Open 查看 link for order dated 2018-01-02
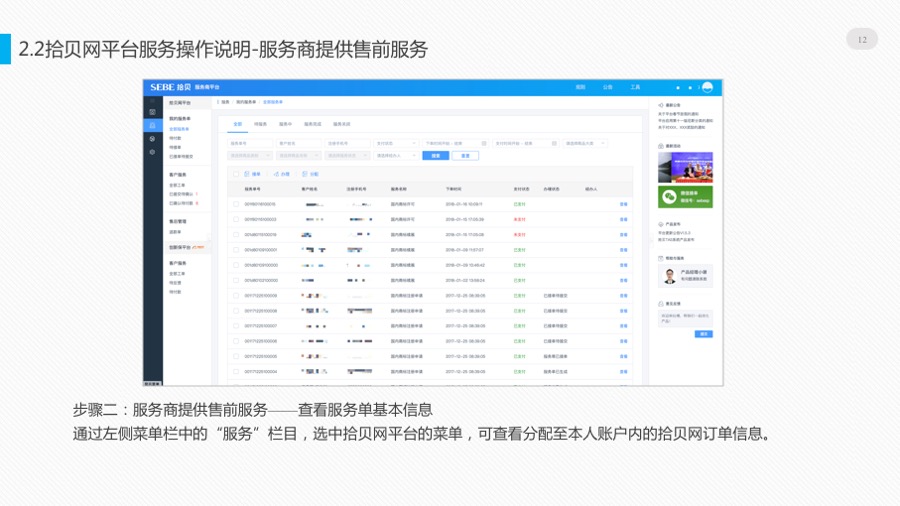The height and width of the screenshot is (506, 900). click(623, 281)
